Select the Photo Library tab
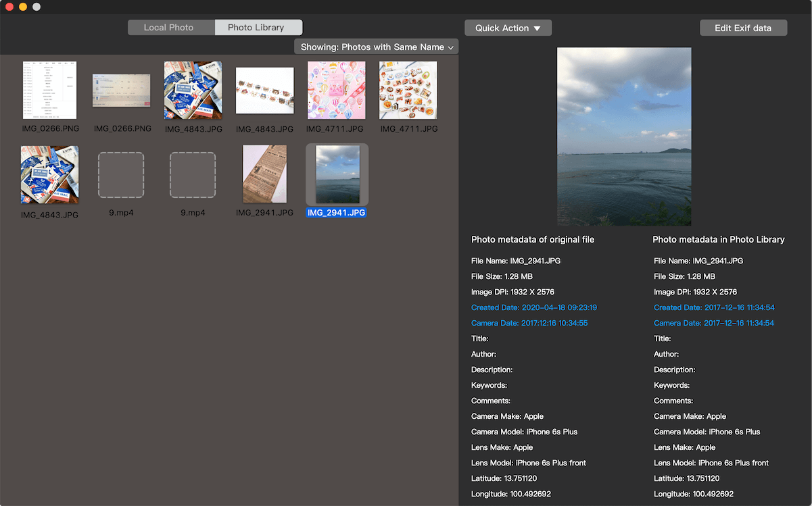 (258, 28)
